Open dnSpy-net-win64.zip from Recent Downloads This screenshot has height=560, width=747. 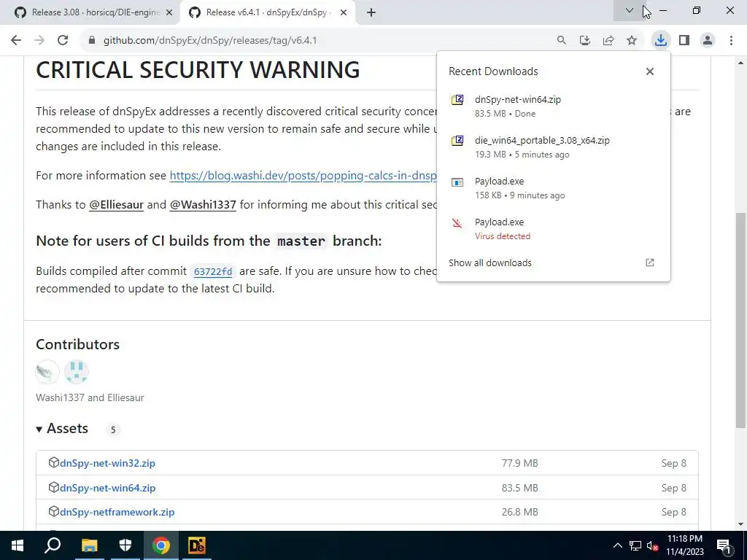[x=553, y=106]
